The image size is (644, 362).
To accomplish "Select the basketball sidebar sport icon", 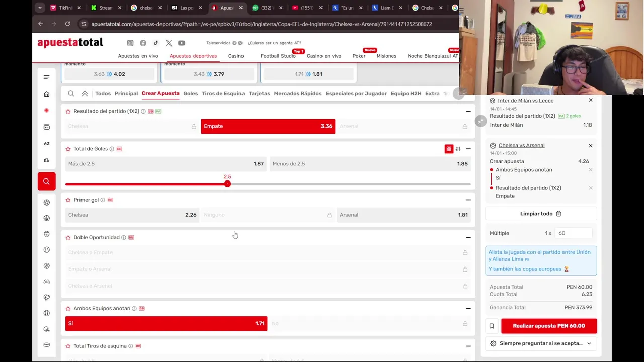I will coord(46,218).
